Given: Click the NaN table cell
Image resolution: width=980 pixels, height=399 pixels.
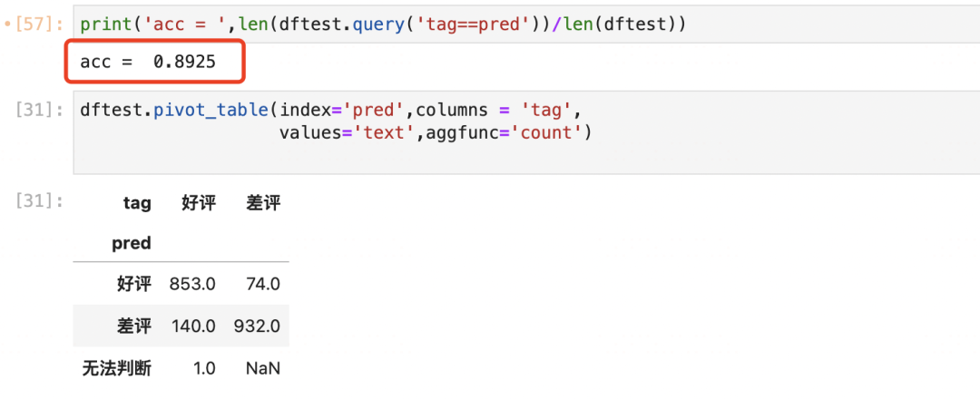Looking at the screenshot, I should point(263,368).
